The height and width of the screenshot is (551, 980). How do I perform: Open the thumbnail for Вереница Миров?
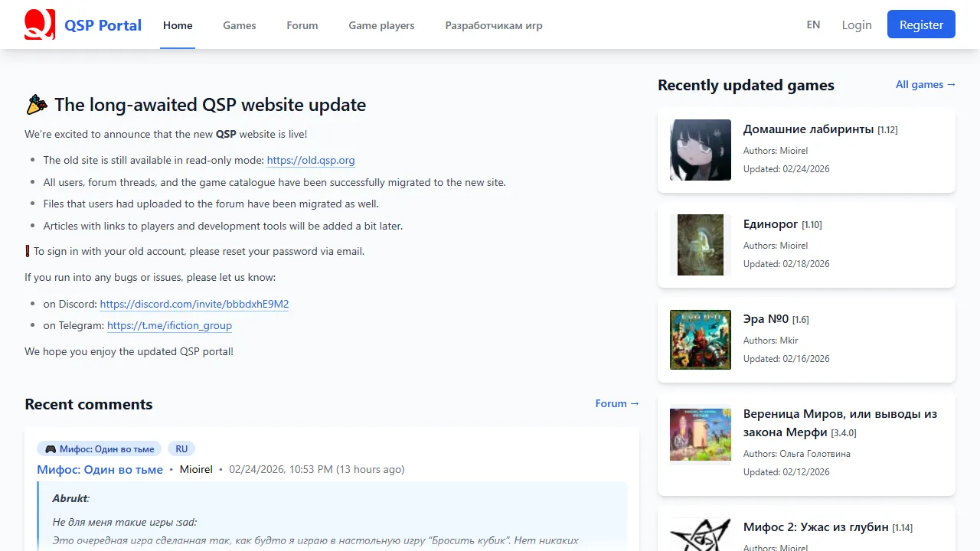pos(700,434)
